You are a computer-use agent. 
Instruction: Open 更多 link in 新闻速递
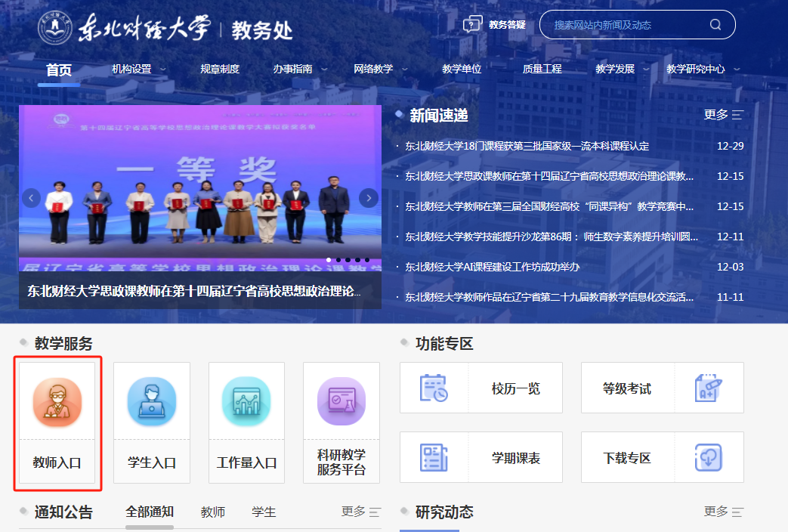715,115
